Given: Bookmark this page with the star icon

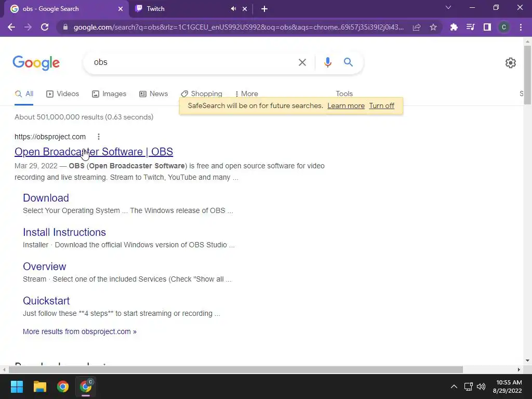Looking at the screenshot, I should (433, 27).
